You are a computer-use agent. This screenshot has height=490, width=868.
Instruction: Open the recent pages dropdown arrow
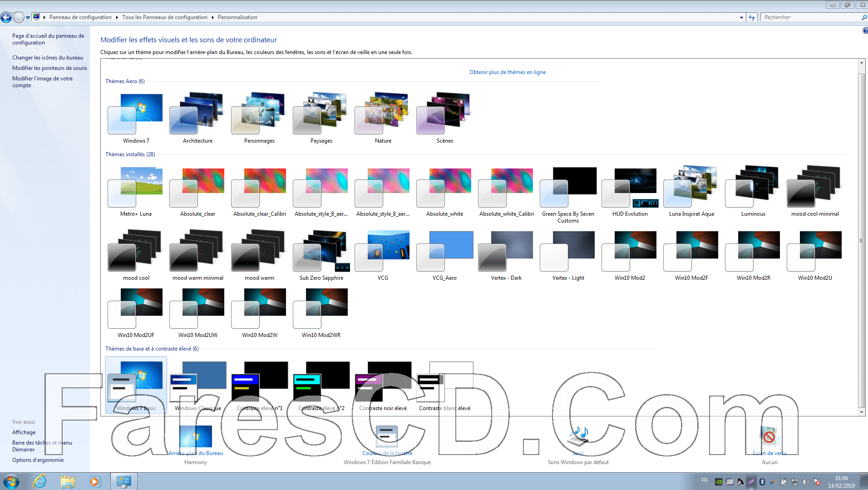[x=28, y=18]
